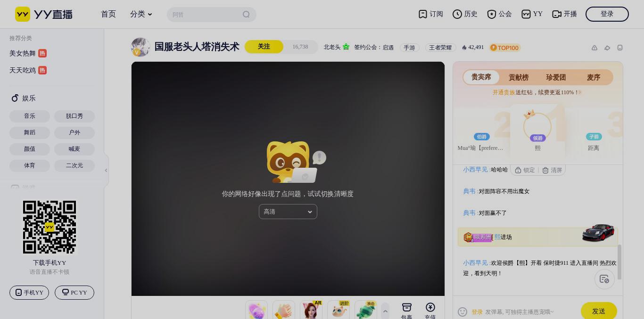Click the flame popularity 42,491
Screen dimensions: 644x319
(x=473, y=47)
